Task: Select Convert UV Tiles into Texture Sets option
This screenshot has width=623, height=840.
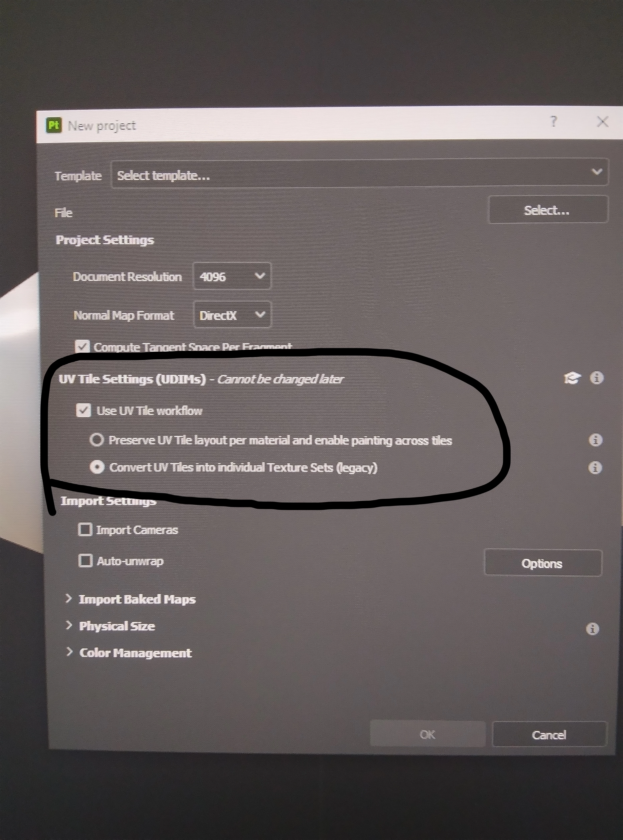Action: [97, 467]
